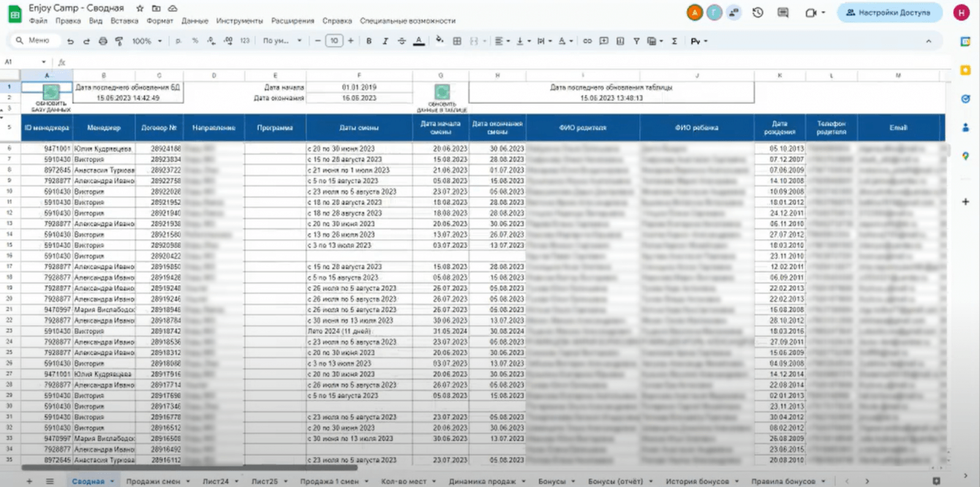Click the Настройки Доступа share button
Viewport: 980px width, 487px height.
coord(889,12)
